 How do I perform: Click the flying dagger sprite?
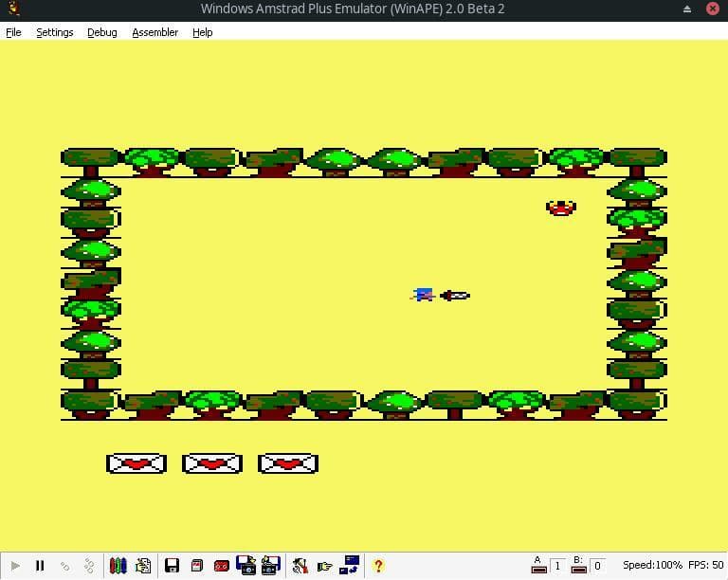pyautogui.click(x=455, y=295)
